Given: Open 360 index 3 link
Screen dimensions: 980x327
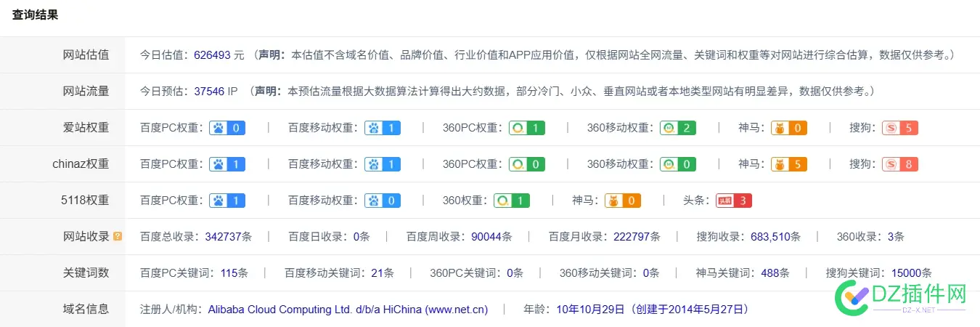Looking at the screenshot, I should click(x=890, y=237).
